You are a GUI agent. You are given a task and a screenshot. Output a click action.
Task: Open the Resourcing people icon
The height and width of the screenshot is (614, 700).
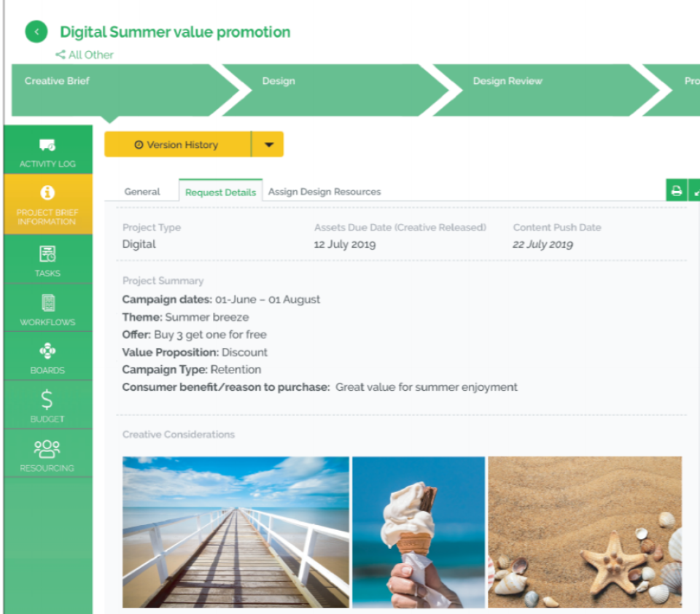[x=47, y=448]
